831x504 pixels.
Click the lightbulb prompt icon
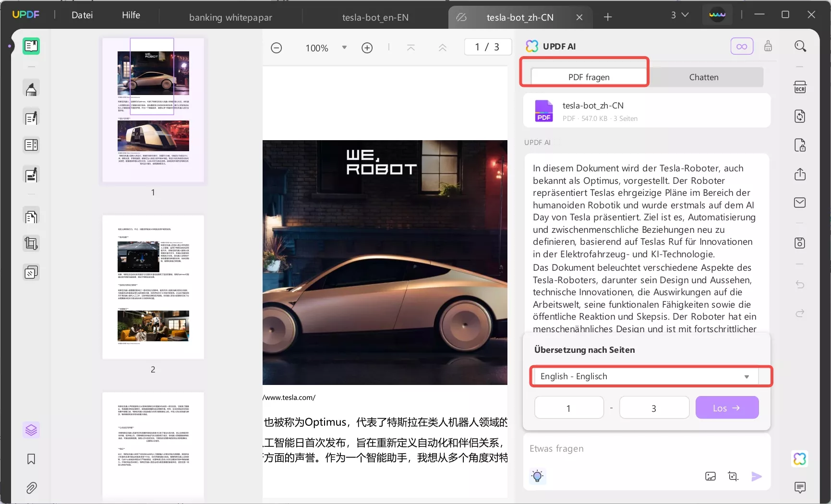point(537,476)
